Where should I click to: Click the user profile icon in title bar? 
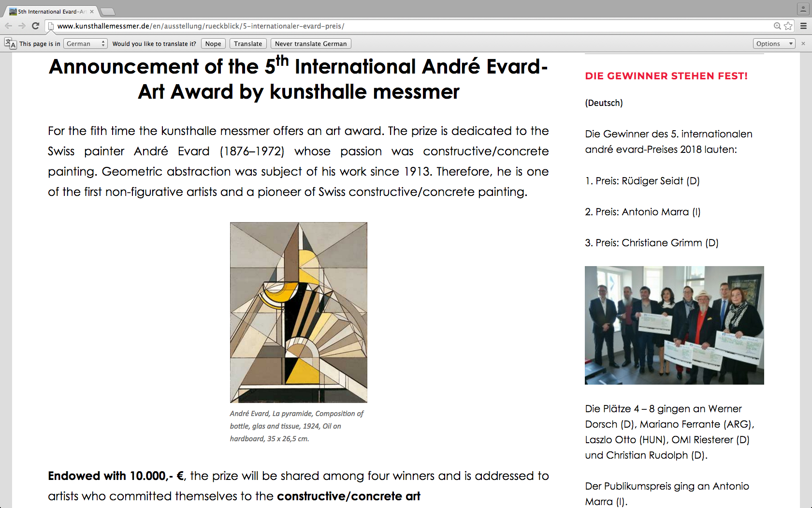pyautogui.click(x=802, y=9)
